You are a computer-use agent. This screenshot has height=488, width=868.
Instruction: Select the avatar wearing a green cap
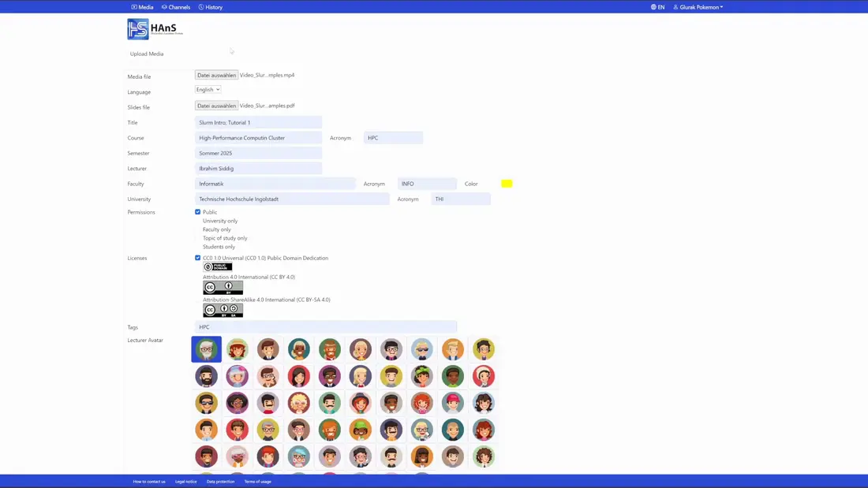[361, 430]
